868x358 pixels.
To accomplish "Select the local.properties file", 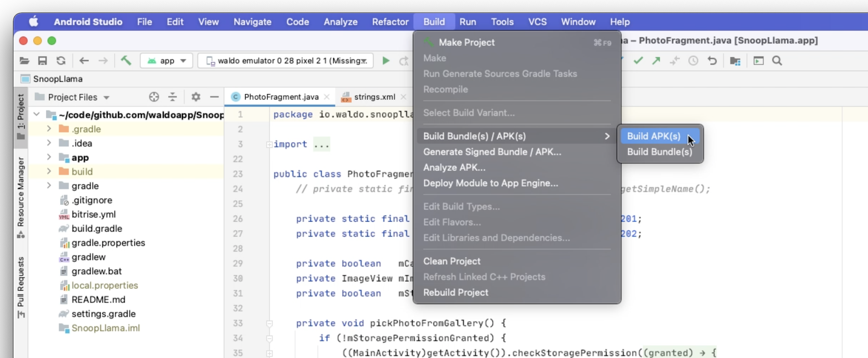I will (105, 285).
